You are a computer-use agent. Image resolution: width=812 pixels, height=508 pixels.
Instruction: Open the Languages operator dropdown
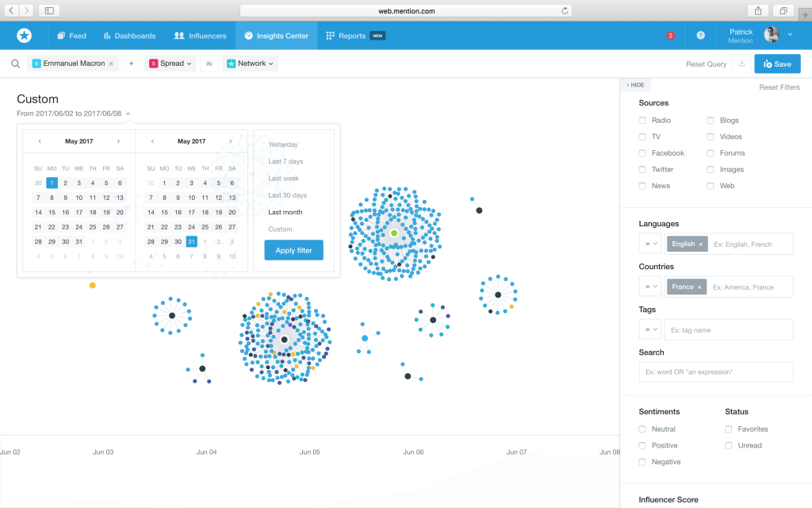coord(649,244)
